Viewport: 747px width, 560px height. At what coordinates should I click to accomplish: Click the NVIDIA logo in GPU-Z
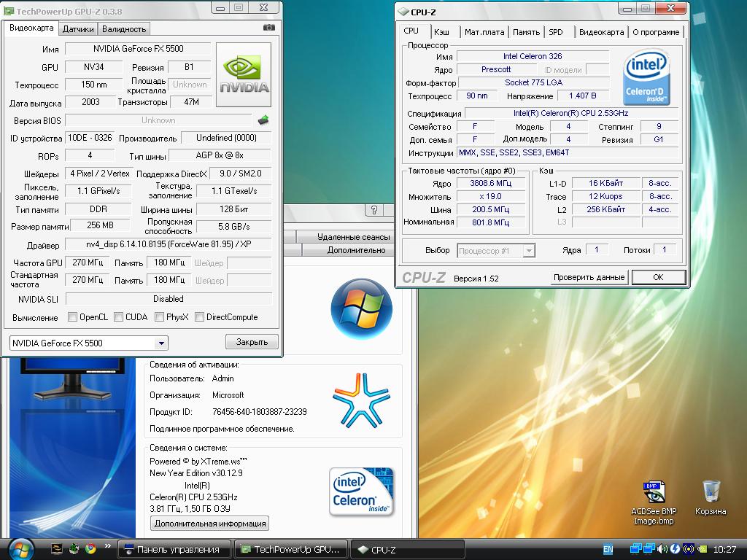(244, 75)
